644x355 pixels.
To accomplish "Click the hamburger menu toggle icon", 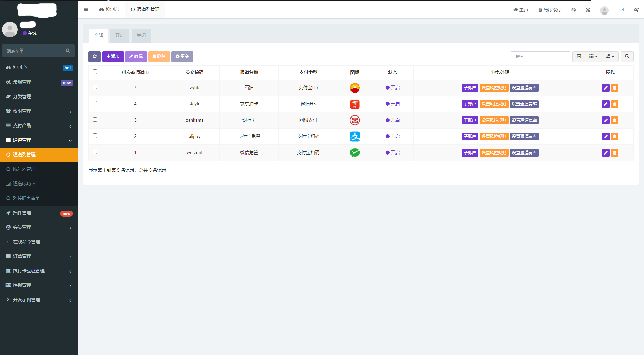I will 86,10.
